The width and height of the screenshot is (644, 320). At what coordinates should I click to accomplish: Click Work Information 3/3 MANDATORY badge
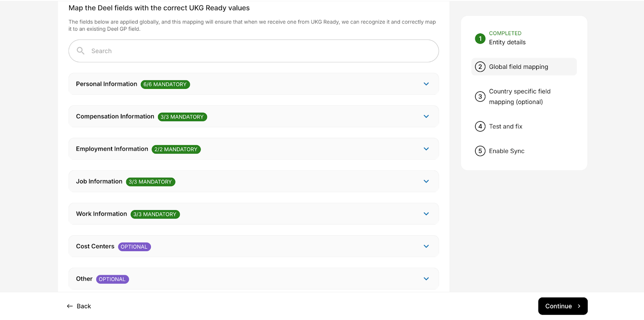(155, 214)
